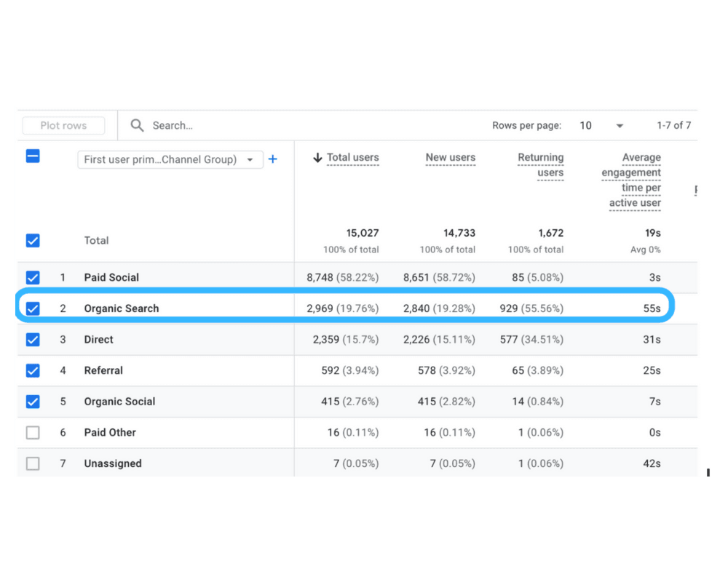
Task: Click the 577 (34.51%) cell
Action: click(531, 340)
